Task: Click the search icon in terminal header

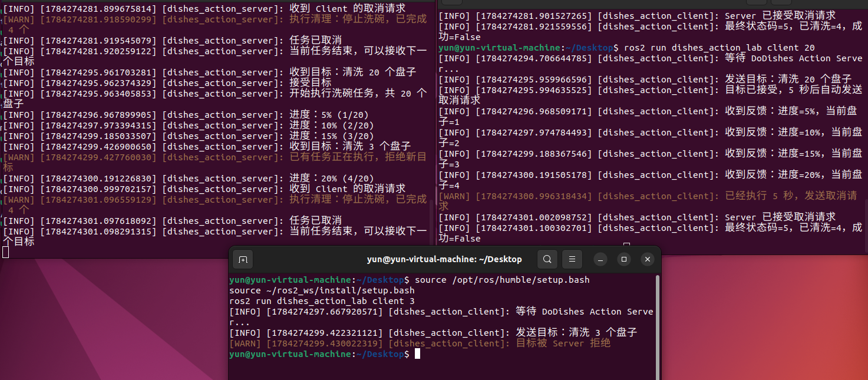Action: coord(547,259)
